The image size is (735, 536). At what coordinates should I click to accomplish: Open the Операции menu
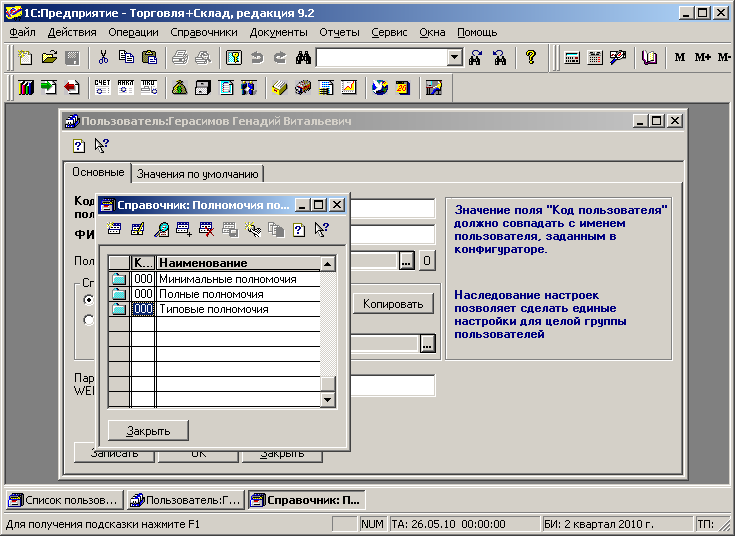(134, 32)
